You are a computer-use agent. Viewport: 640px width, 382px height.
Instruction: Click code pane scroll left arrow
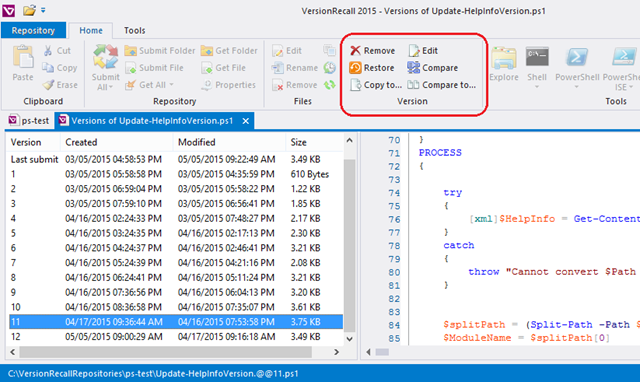click(x=369, y=352)
